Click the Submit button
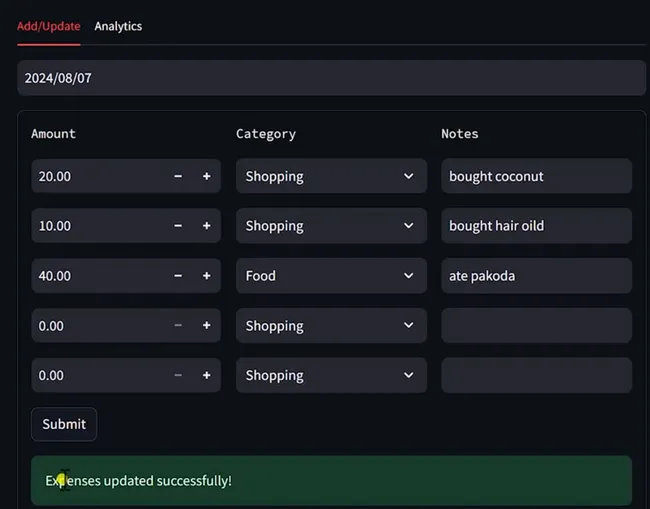650x509 pixels. click(64, 424)
